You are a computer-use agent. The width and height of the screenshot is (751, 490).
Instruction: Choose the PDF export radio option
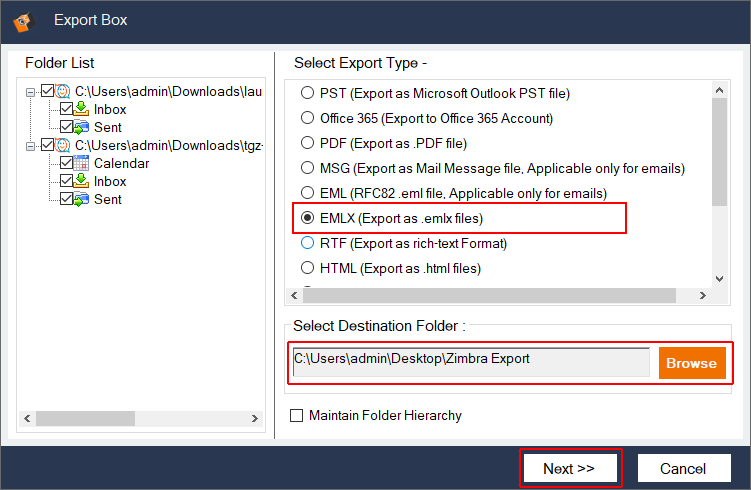point(306,143)
